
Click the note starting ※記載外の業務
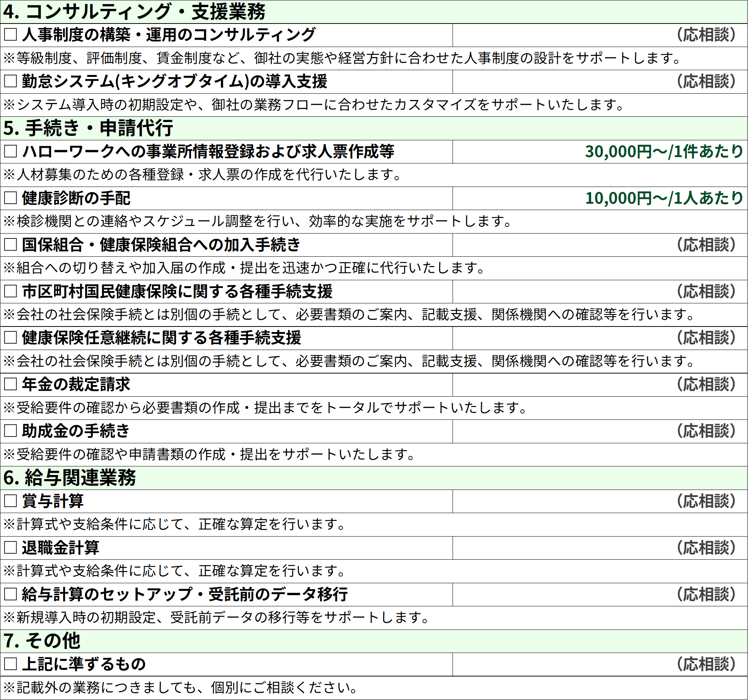[x=181, y=687]
